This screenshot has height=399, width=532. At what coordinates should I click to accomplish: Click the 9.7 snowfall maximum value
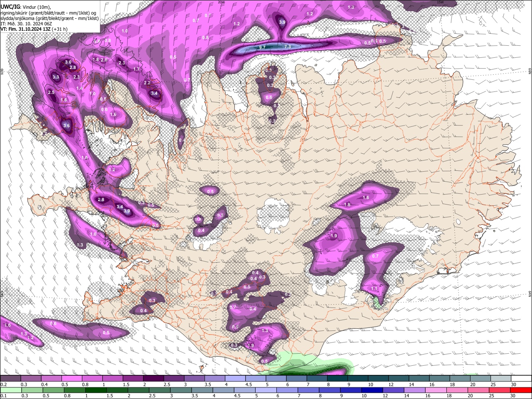click(x=262, y=48)
